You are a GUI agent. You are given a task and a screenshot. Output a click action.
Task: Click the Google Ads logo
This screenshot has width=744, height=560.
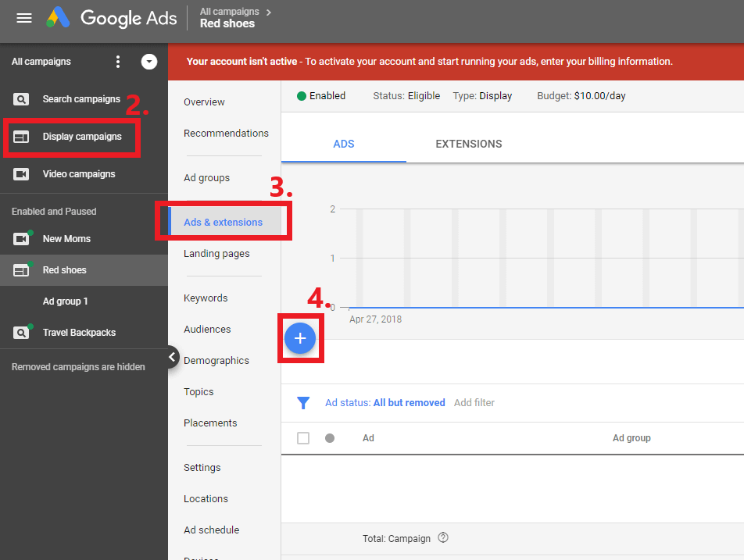[112, 18]
